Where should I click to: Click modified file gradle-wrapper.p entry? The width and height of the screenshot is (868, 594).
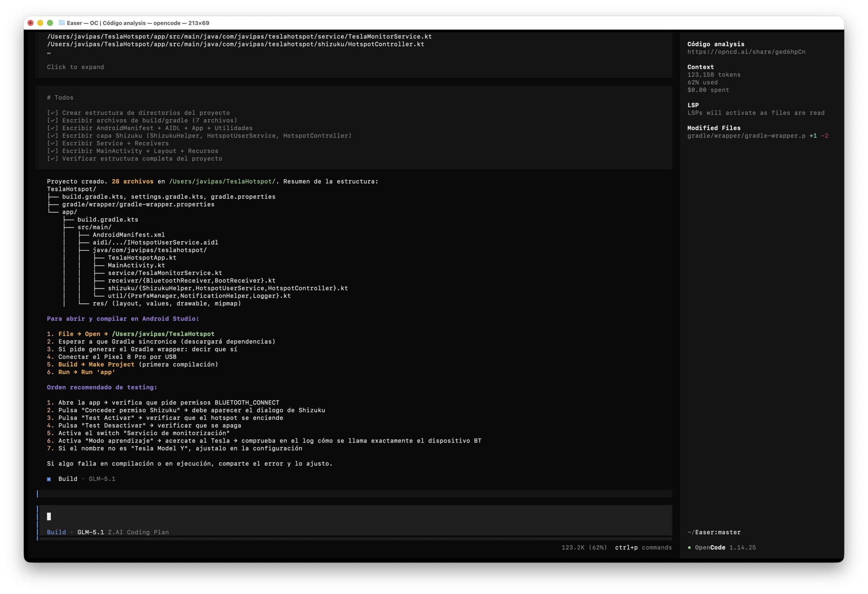(746, 136)
